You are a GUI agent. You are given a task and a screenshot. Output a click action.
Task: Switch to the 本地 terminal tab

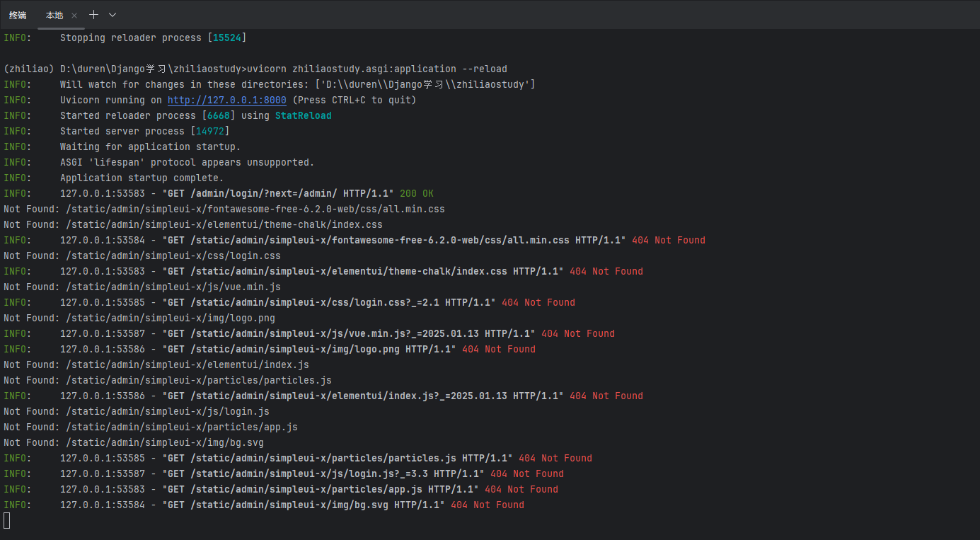pos(54,15)
